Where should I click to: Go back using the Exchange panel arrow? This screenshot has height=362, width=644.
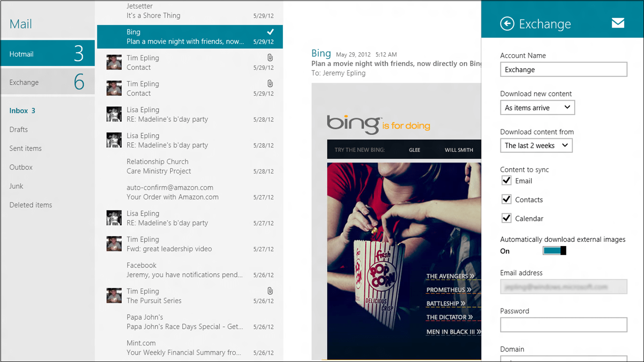pos(507,24)
